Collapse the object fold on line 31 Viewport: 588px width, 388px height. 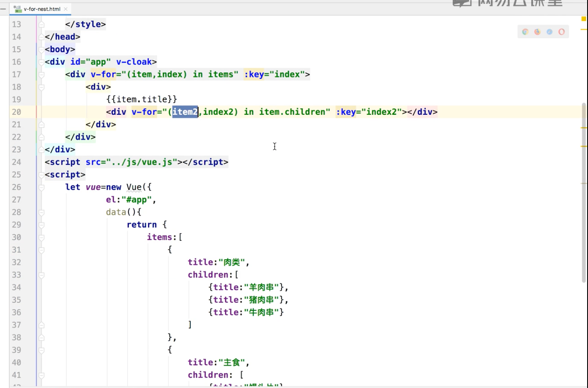tap(42, 250)
